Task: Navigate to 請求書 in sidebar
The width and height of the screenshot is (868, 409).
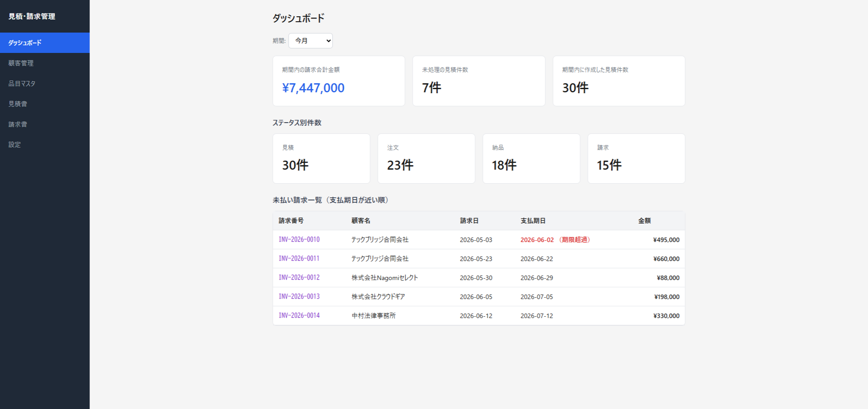Action: [x=45, y=124]
